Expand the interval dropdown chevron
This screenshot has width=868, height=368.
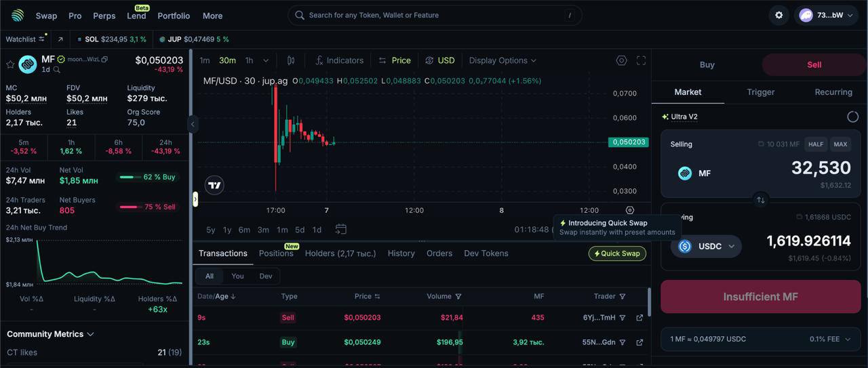pyautogui.click(x=266, y=60)
